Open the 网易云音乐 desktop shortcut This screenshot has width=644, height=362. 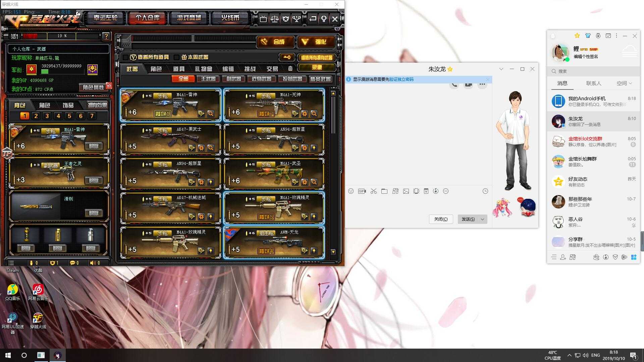(38, 292)
